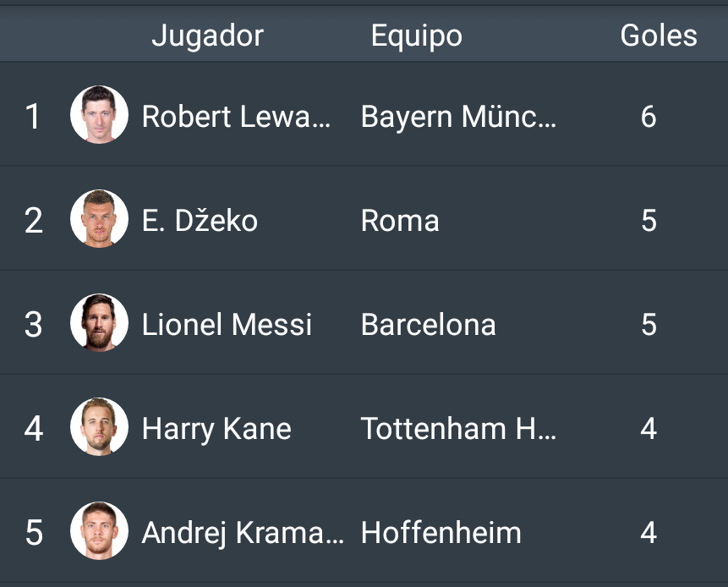The image size is (728, 587).
Task: Sort by Goles column header
Action: [x=659, y=36]
